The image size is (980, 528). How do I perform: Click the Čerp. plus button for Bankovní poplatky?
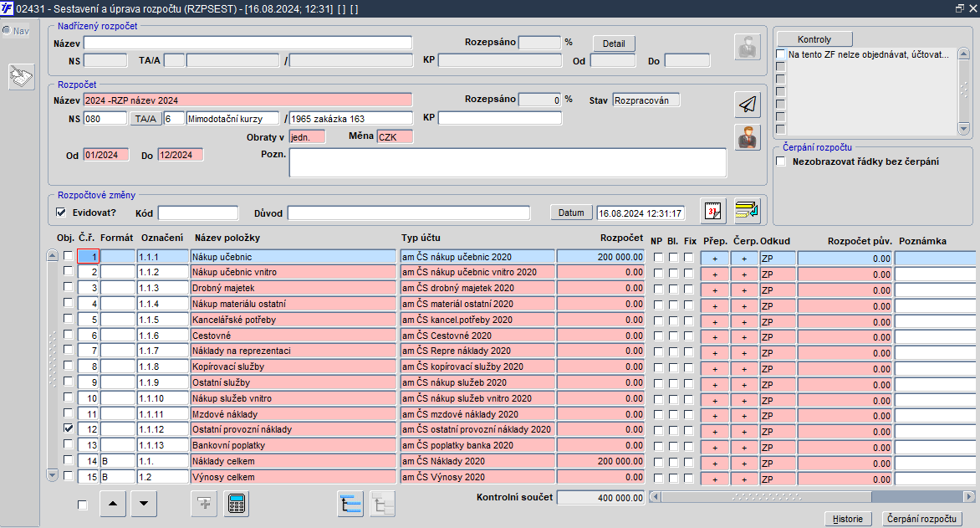pyautogui.click(x=743, y=447)
